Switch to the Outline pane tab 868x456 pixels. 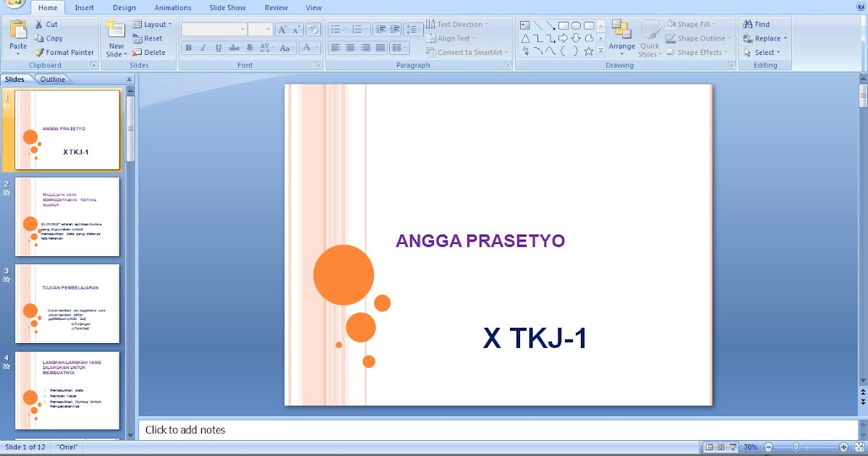coord(53,79)
